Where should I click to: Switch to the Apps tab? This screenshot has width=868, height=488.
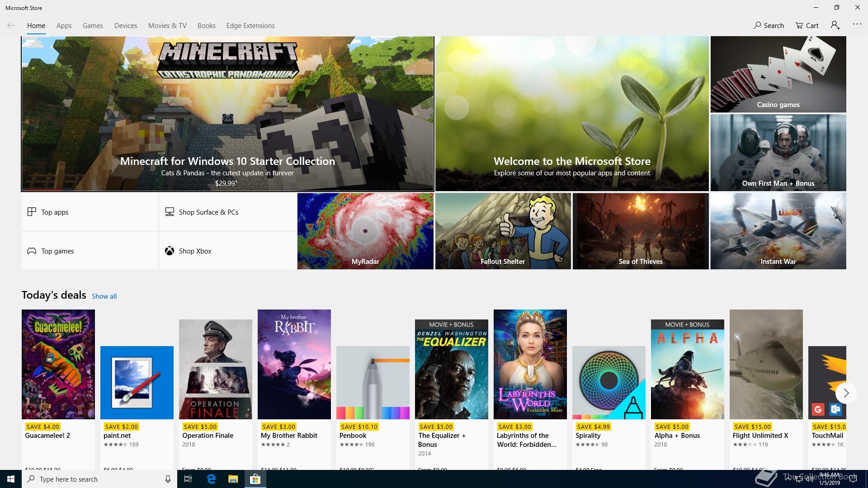coord(64,26)
